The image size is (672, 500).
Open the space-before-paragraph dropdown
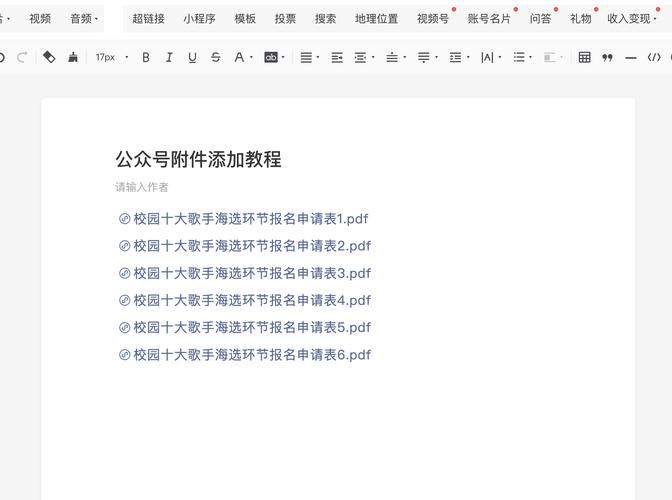point(405,57)
